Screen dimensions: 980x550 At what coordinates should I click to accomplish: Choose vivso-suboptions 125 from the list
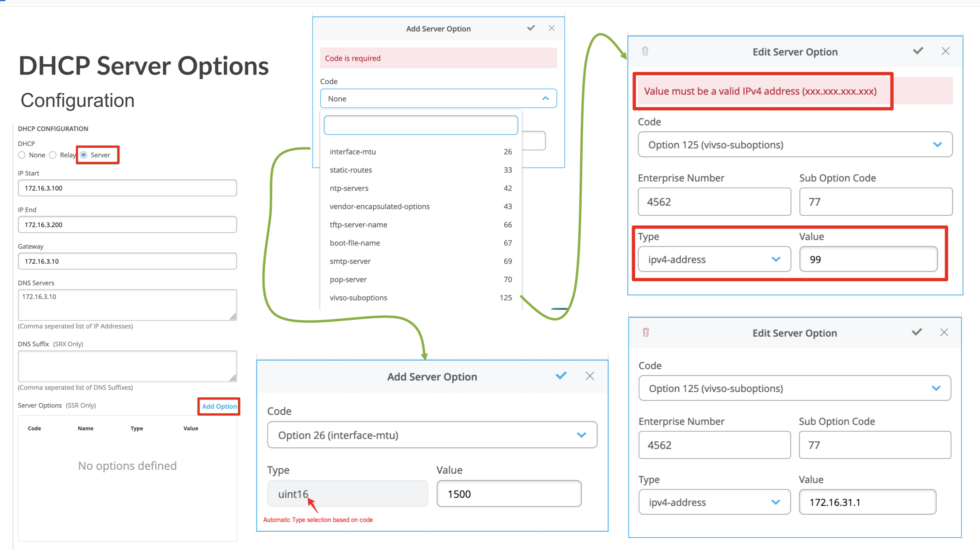(420, 298)
